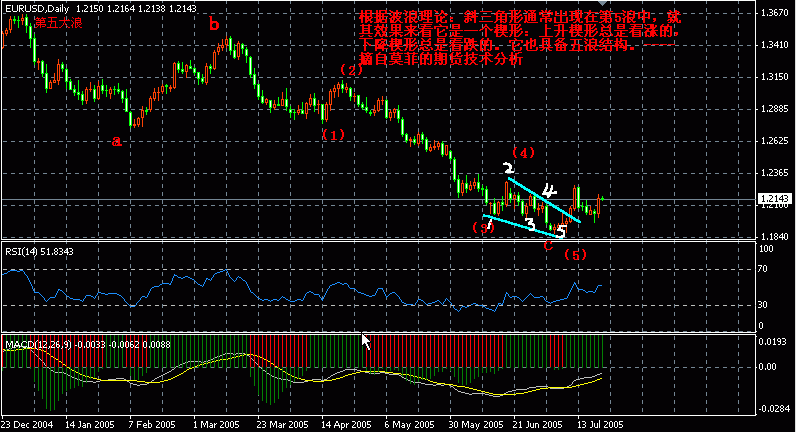796x432 pixels.
Task: Click the chart shift triangle marker at top
Action: click(x=602, y=3)
